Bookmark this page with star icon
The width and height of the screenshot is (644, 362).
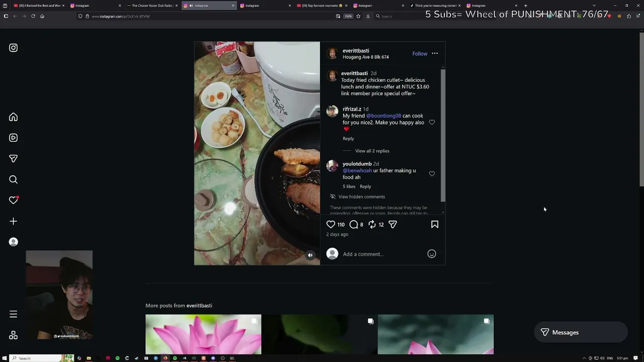[358, 16]
